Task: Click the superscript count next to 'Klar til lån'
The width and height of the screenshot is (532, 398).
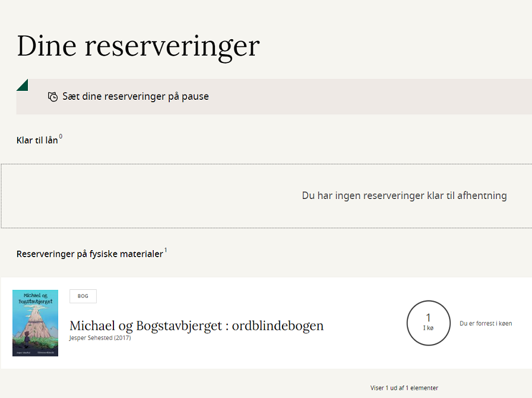Action: [x=62, y=135]
